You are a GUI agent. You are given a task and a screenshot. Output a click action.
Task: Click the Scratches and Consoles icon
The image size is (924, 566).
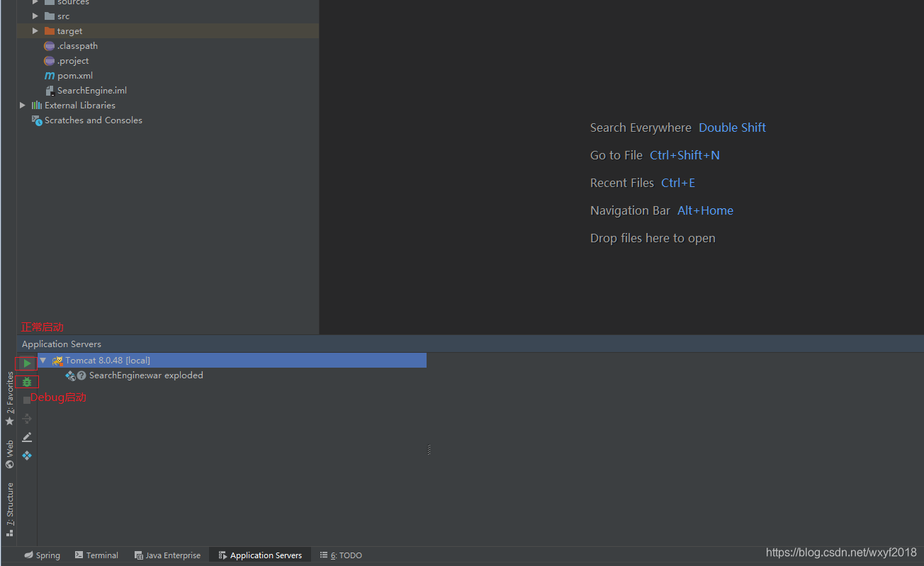[x=37, y=120]
